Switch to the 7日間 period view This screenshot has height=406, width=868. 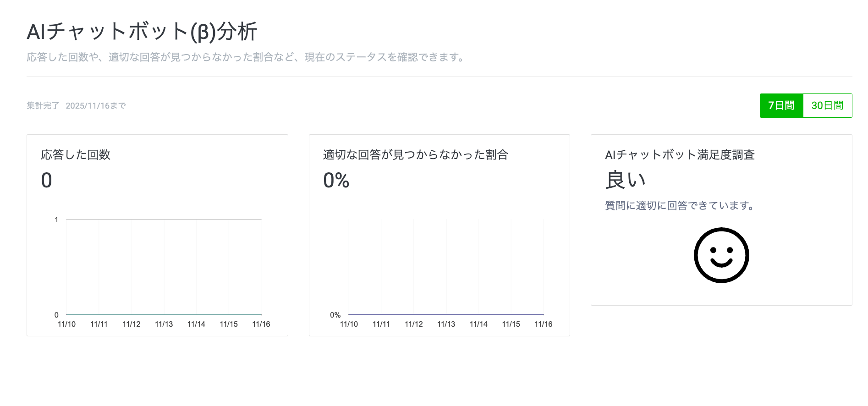(x=781, y=105)
